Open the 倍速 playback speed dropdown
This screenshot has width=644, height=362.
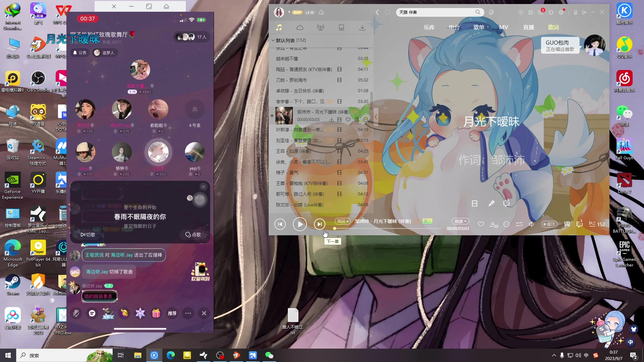(x=461, y=221)
